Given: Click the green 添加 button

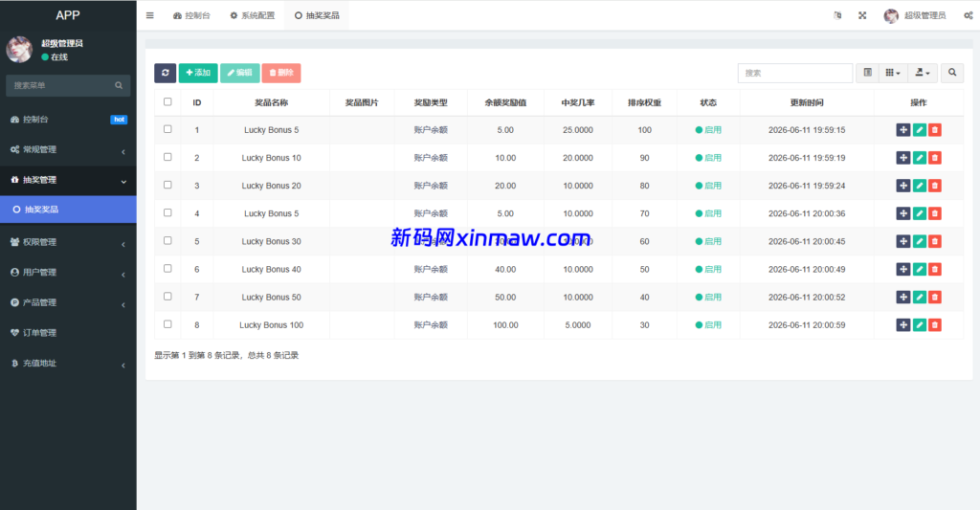Looking at the screenshot, I should click(x=198, y=73).
